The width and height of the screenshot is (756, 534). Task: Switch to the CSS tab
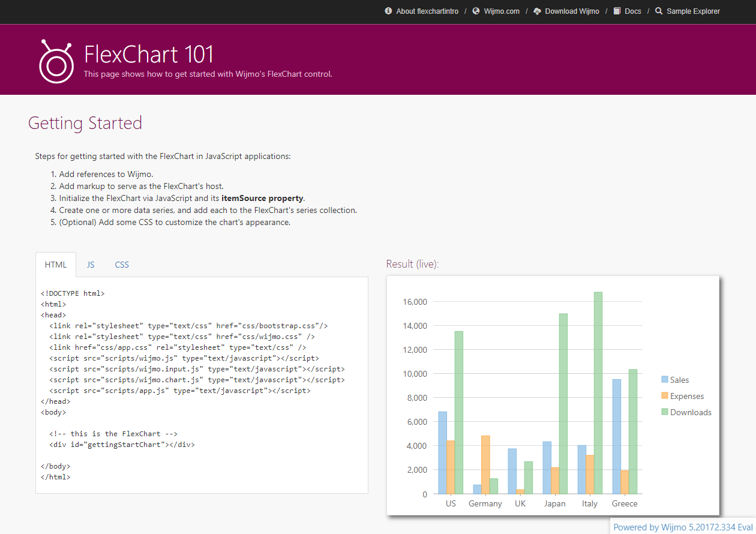point(122,265)
